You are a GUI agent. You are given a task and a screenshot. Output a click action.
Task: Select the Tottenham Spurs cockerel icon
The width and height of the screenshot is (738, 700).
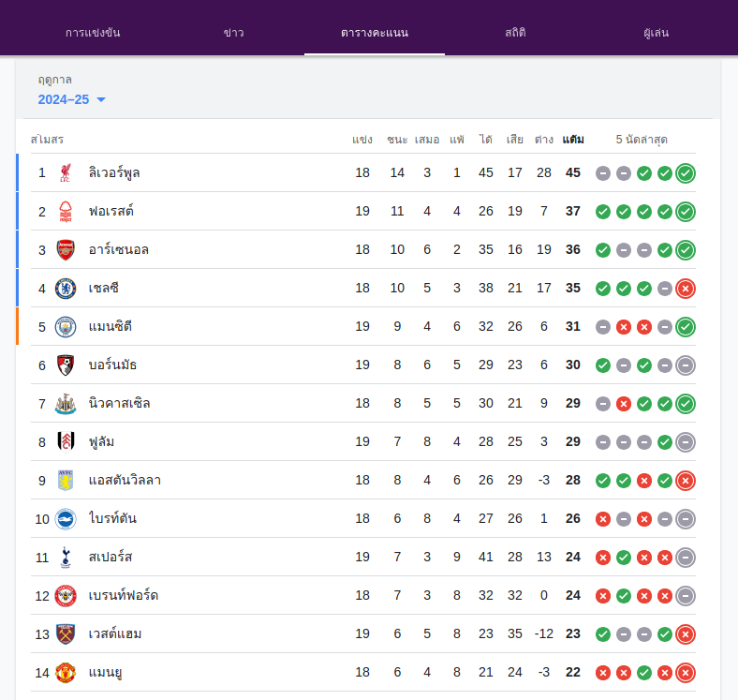(x=66, y=558)
